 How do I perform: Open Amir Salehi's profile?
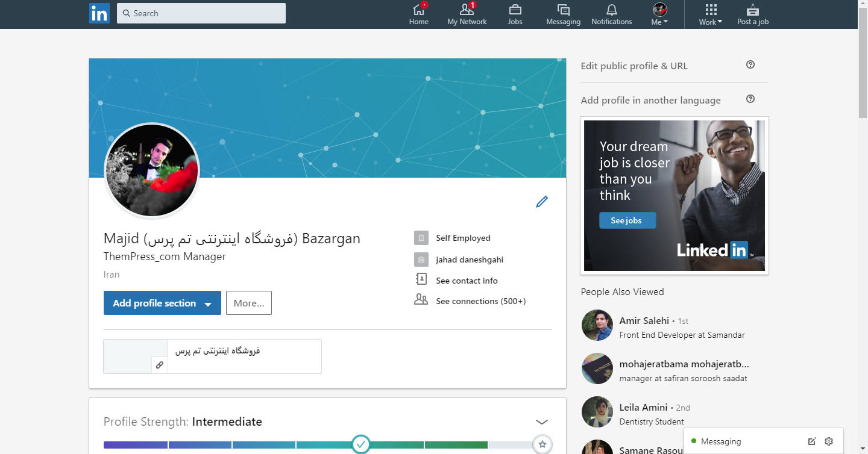click(x=644, y=321)
